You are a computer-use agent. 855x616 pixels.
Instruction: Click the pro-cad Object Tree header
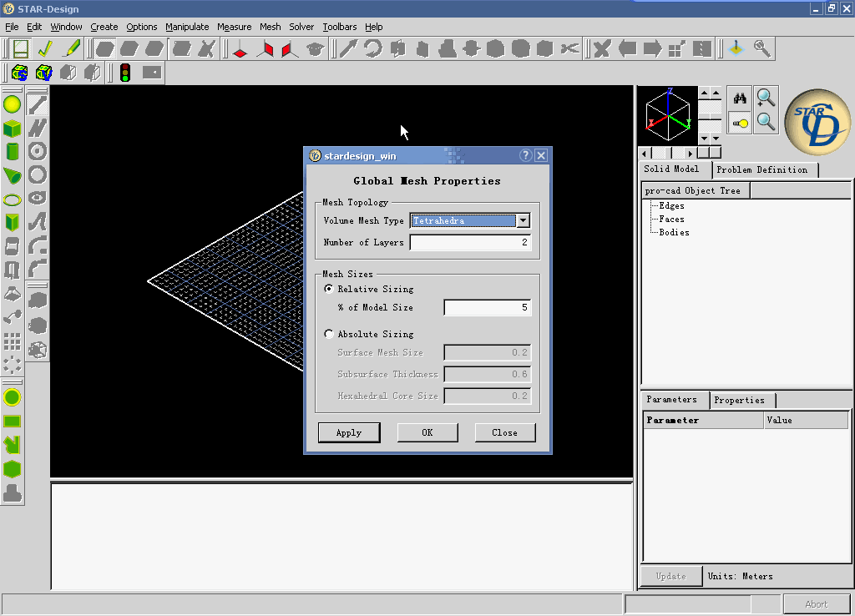point(696,191)
